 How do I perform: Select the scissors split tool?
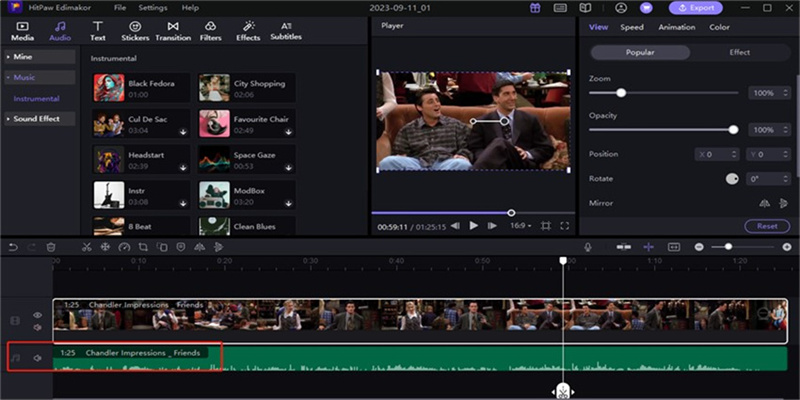[x=86, y=247]
